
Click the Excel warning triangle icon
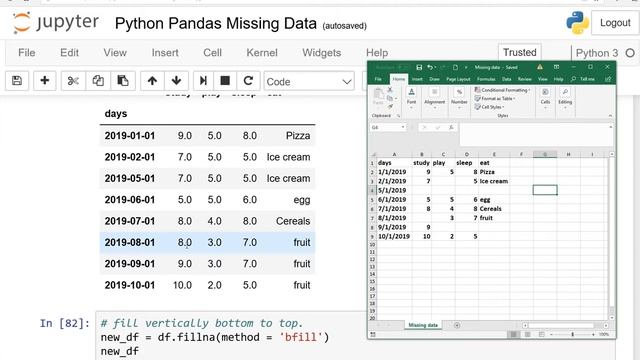coord(540,67)
